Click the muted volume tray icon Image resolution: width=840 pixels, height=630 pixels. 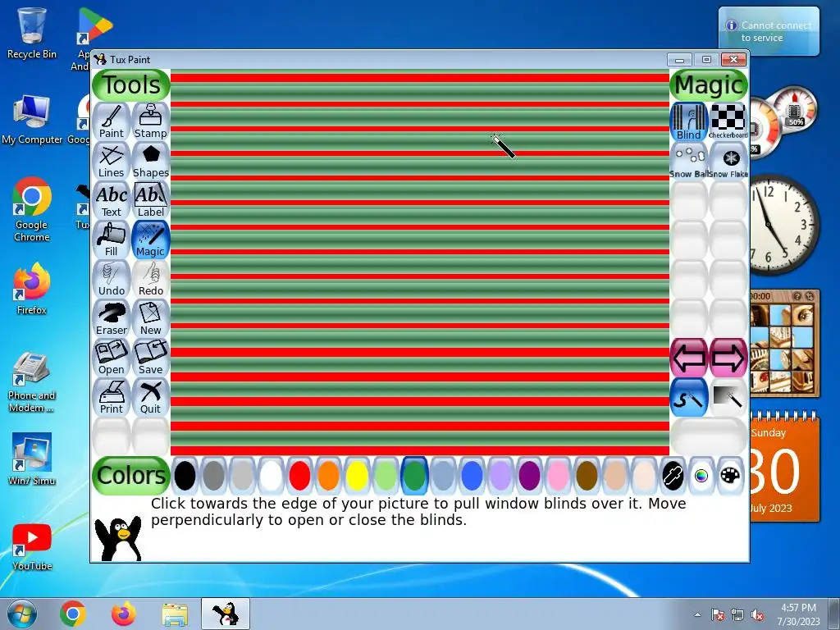pos(757,615)
